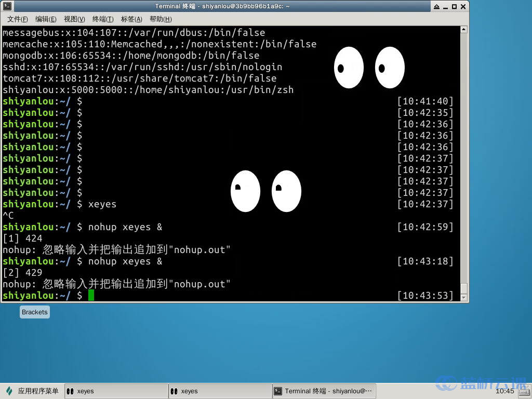This screenshot has width=532, height=399.
Task: Click the Terminal window icon in the title bar
Action: [7, 7]
